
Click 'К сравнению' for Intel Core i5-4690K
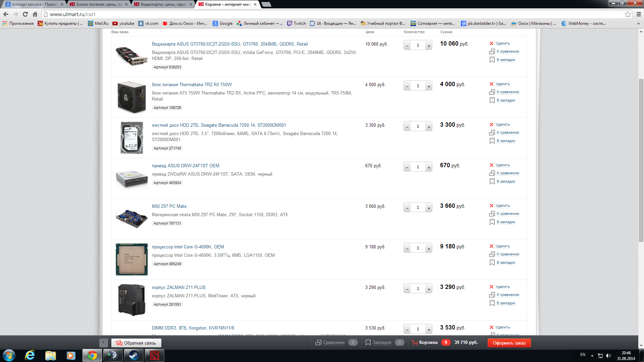coord(508,254)
